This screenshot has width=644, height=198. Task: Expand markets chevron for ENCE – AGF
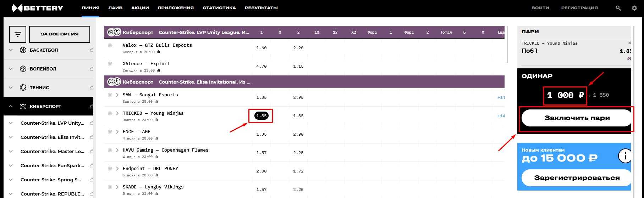(117, 132)
